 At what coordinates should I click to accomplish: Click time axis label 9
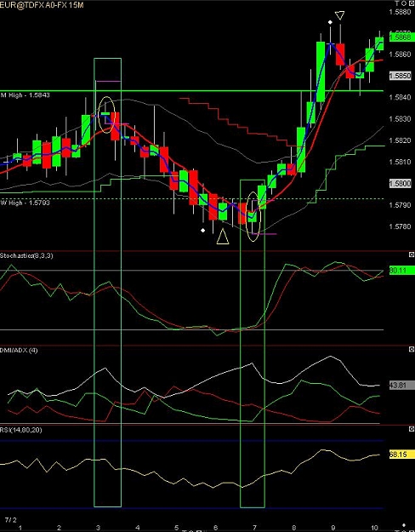pyautogui.click(x=333, y=528)
